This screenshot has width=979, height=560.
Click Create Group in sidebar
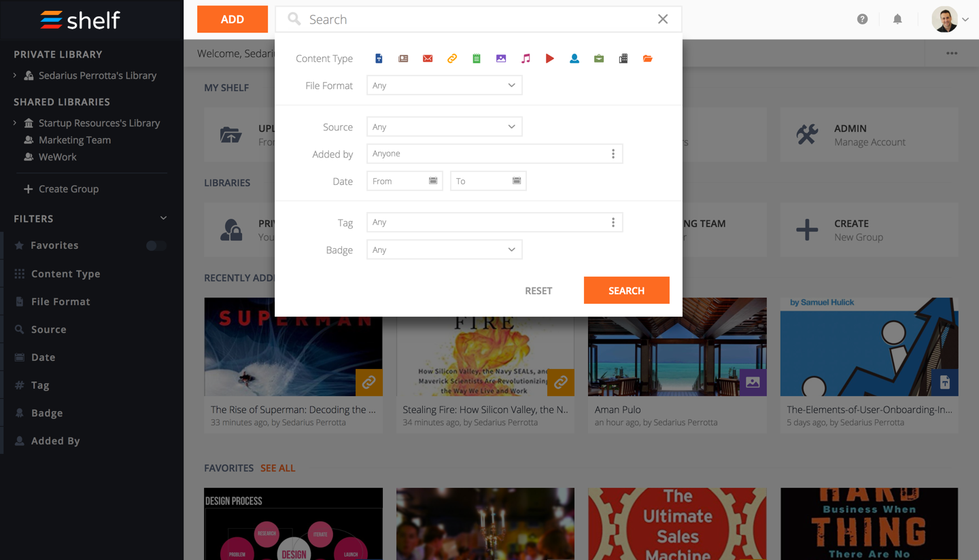click(61, 189)
